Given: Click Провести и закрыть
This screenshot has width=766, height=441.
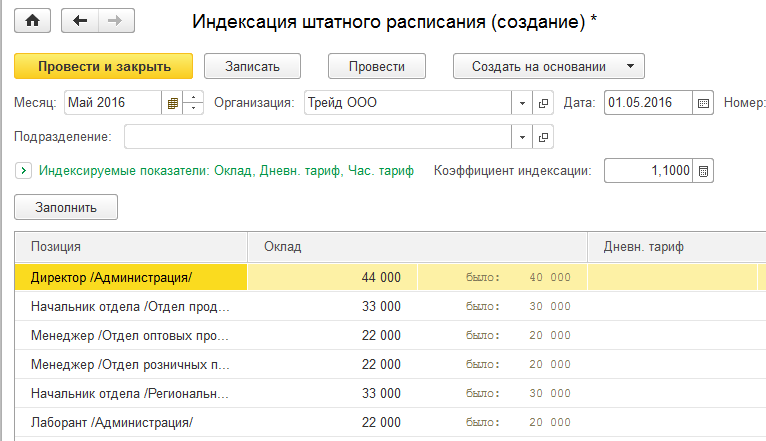Looking at the screenshot, I should 103,66.
